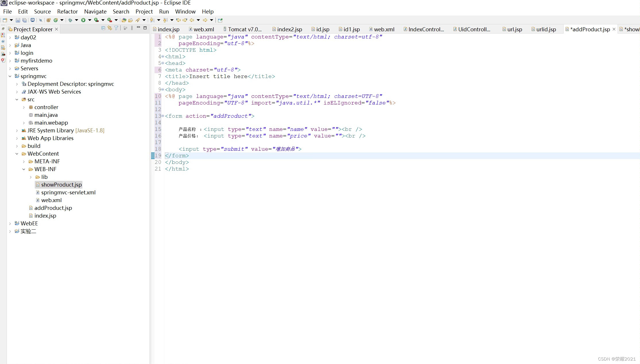
Task: Open the Project menu
Action: [x=144, y=11]
